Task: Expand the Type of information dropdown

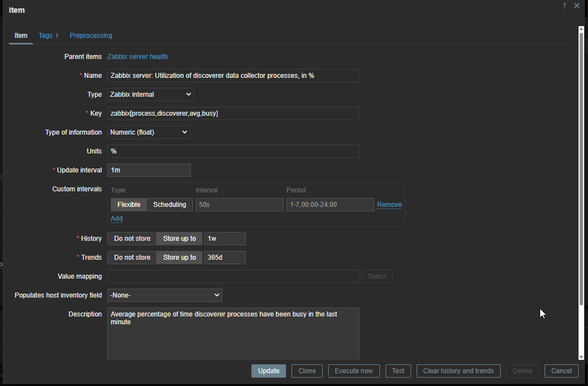Action: pyautogui.click(x=149, y=132)
